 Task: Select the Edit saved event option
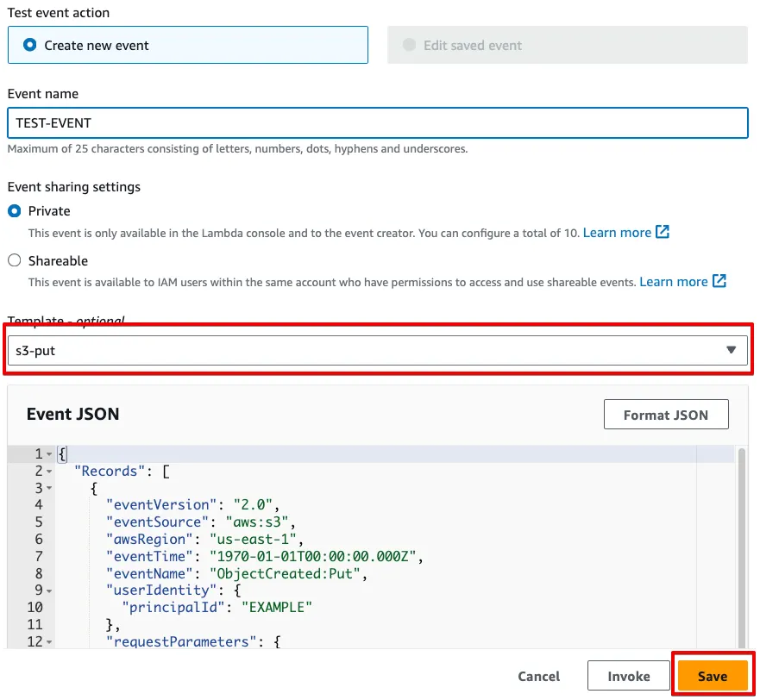point(567,45)
